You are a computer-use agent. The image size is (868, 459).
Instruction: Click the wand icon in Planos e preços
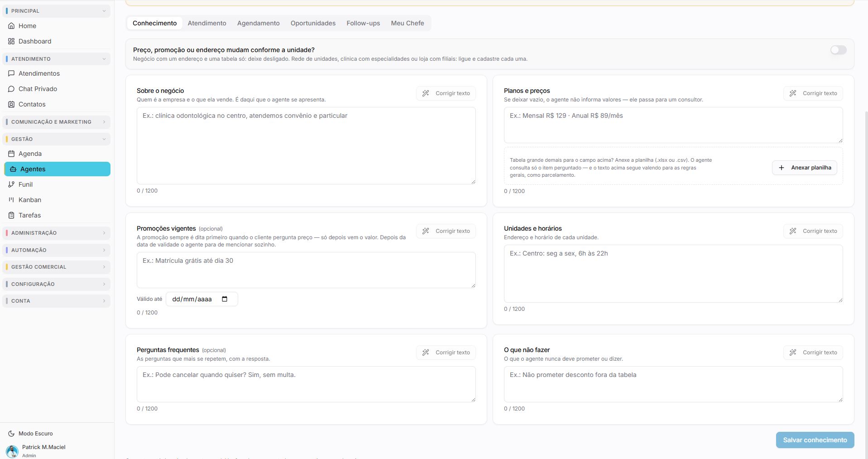click(793, 93)
